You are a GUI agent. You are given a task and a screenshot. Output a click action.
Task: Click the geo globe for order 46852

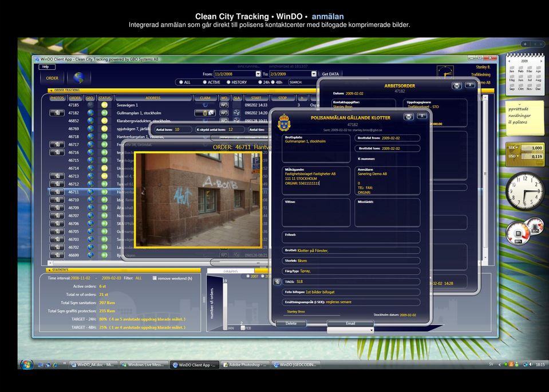tap(90, 121)
